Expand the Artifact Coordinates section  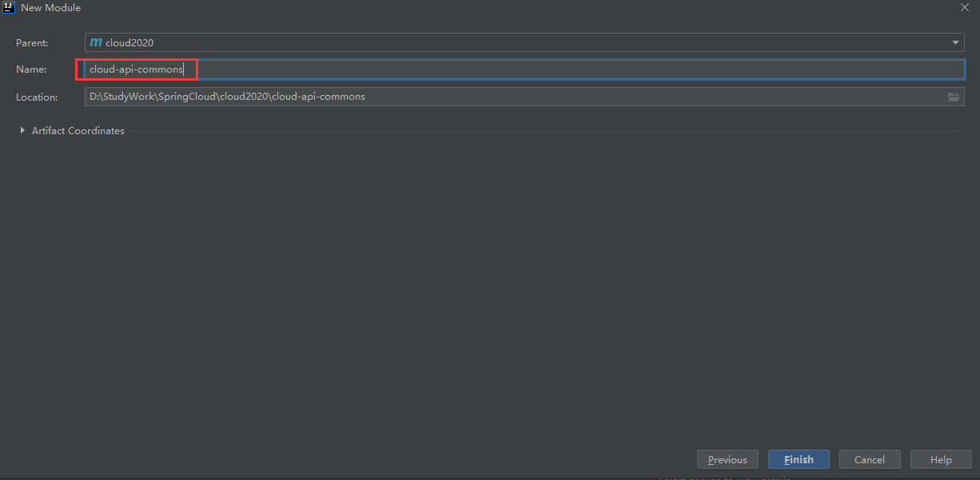(22, 130)
